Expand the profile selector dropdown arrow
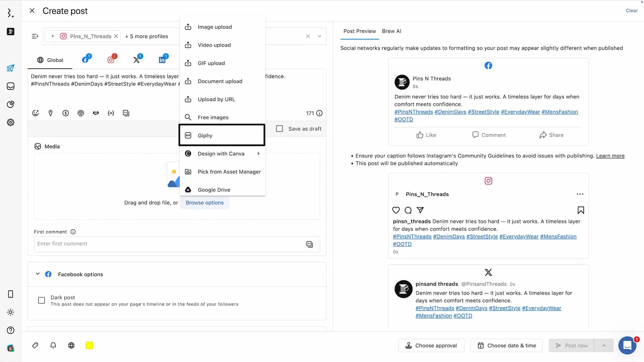The image size is (644, 362). 319,36
